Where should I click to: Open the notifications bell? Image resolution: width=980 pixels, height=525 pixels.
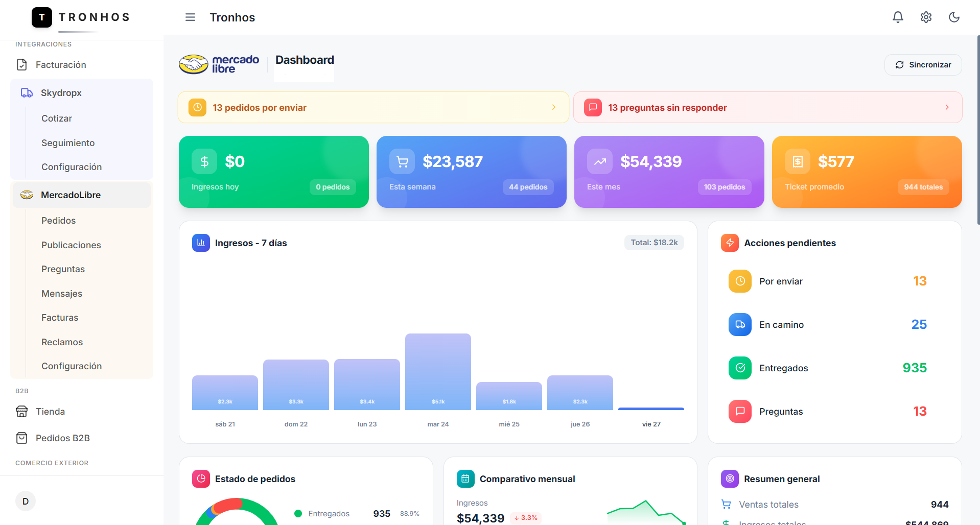(898, 17)
